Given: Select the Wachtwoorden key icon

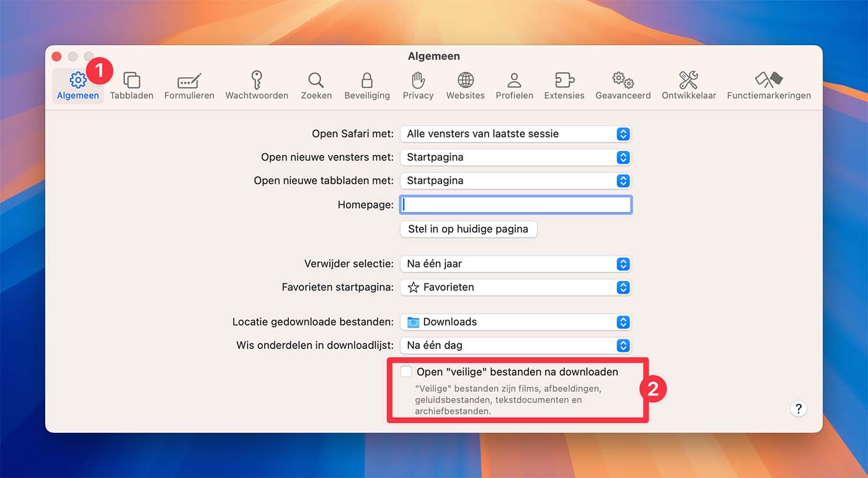Looking at the screenshot, I should pyautogui.click(x=256, y=86).
